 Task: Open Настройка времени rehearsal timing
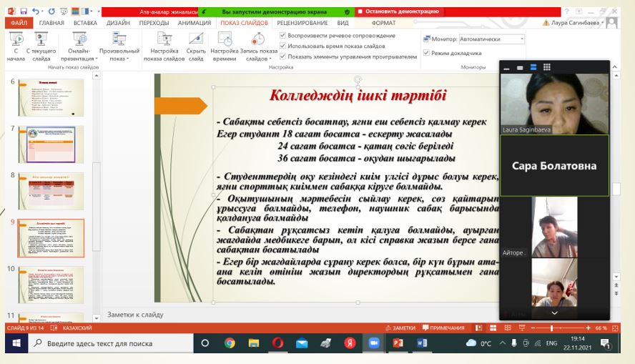pos(225,46)
